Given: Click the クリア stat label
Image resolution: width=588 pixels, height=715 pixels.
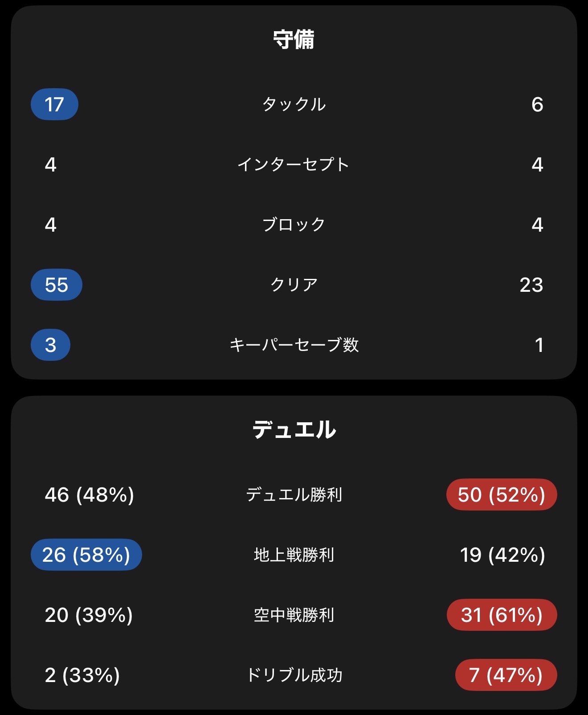Looking at the screenshot, I should click(x=294, y=285).
